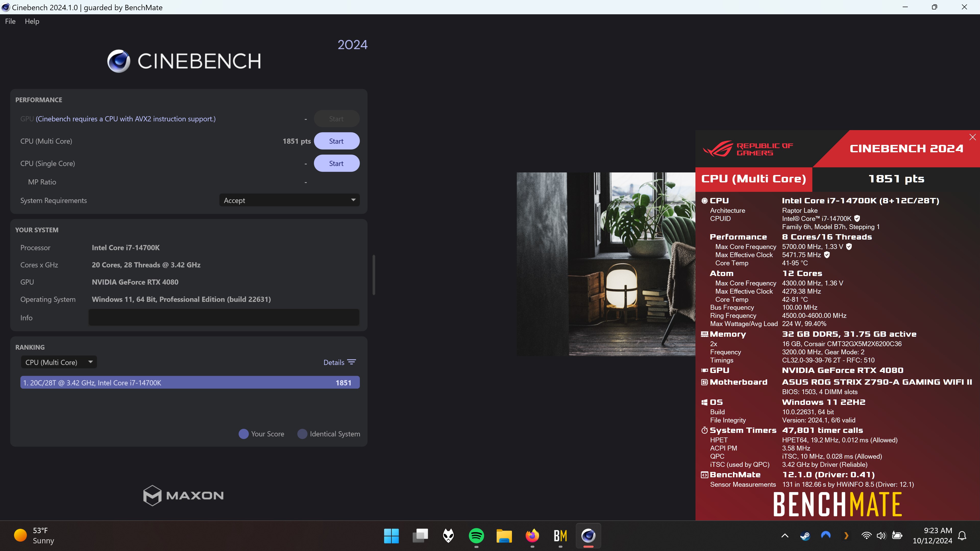Screen dimensions: 980x551
Task: Open Task View from the taskbar
Action: 420,536
